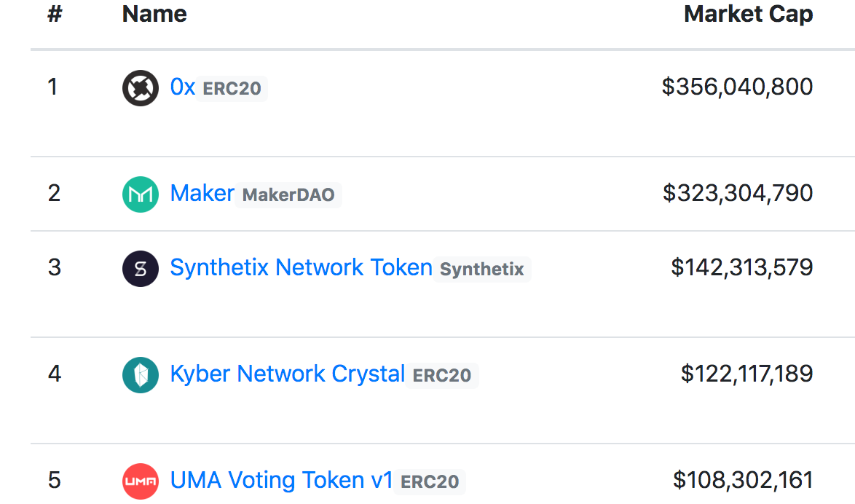The width and height of the screenshot is (855, 504).
Task: Click the dark Synthetix logo icon
Action: (140, 269)
